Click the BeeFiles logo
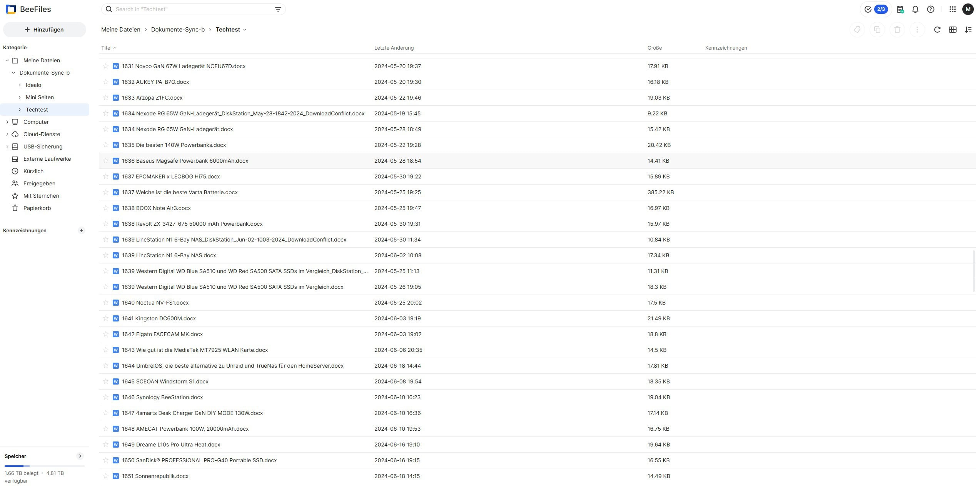 pyautogui.click(x=28, y=9)
